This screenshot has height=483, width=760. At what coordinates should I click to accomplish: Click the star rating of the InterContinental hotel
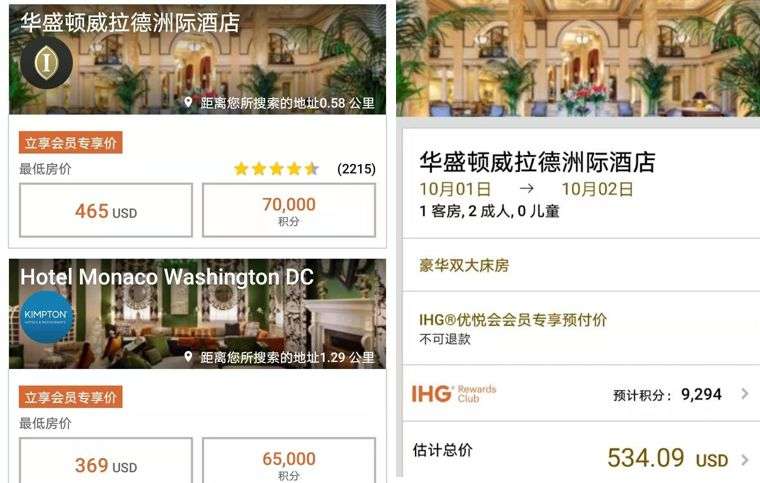coord(276,169)
